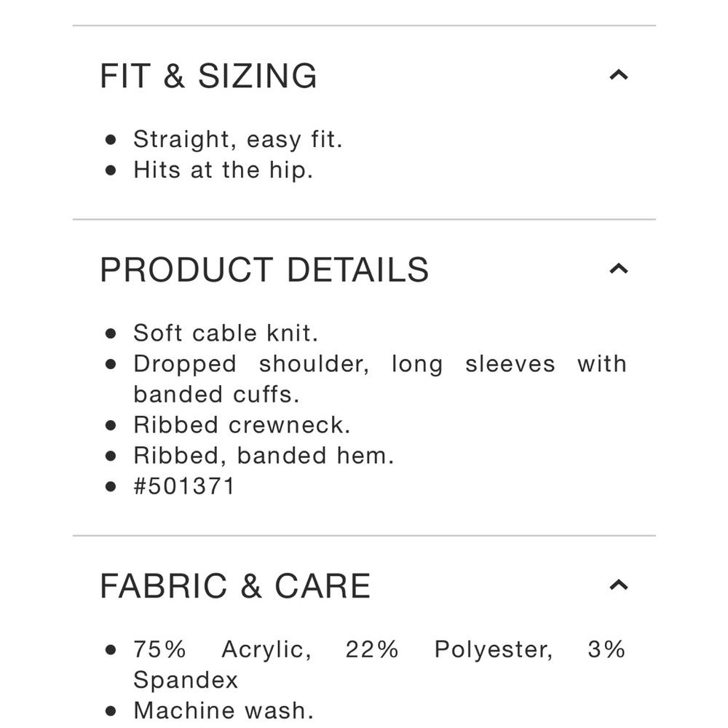
Task: Collapse the Fit & Sizing chevron
Action: (618, 75)
